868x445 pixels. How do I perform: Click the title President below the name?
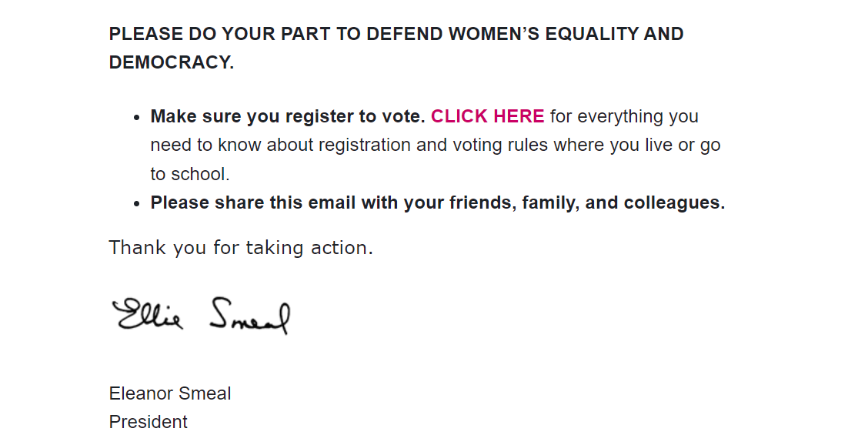[x=149, y=422]
